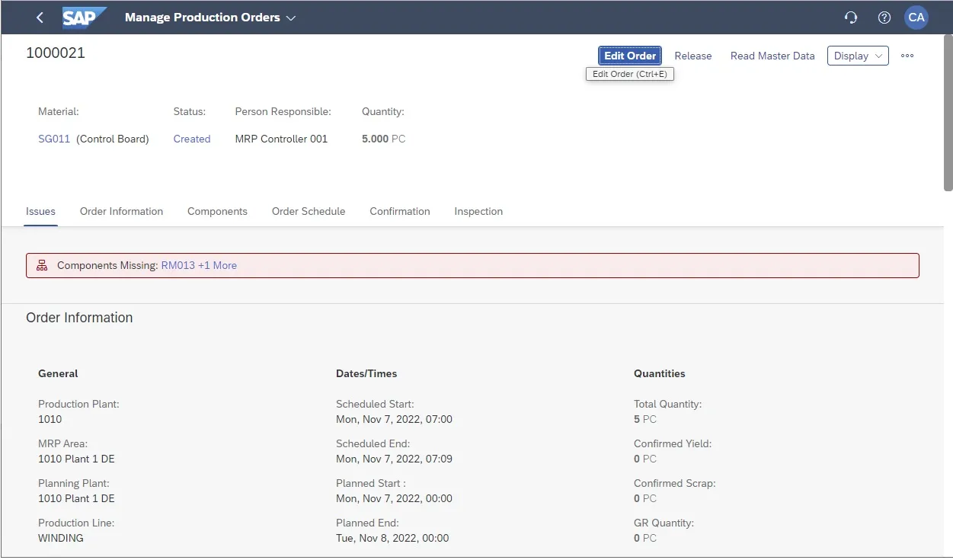Switch to the Inspection tab
This screenshot has width=953, height=560.
pyautogui.click(x=478, y=211)
